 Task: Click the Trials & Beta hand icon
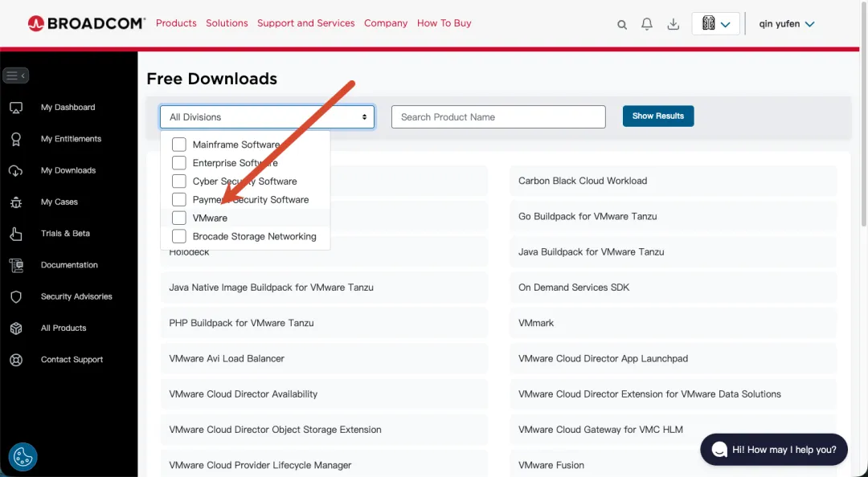coord(16,234)
